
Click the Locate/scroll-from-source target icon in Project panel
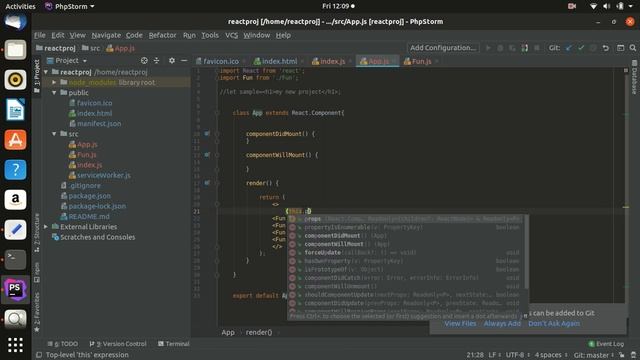click(x=144, y=60)
